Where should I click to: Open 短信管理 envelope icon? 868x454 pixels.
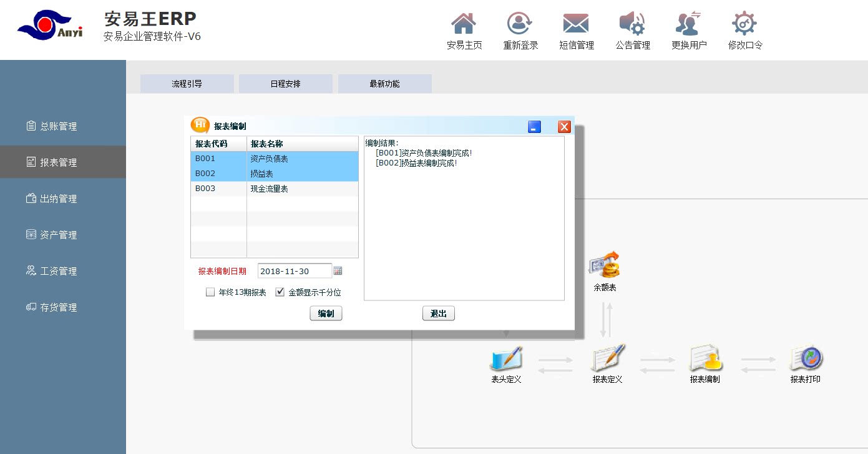pyautogui.click(x=576, y=24)
